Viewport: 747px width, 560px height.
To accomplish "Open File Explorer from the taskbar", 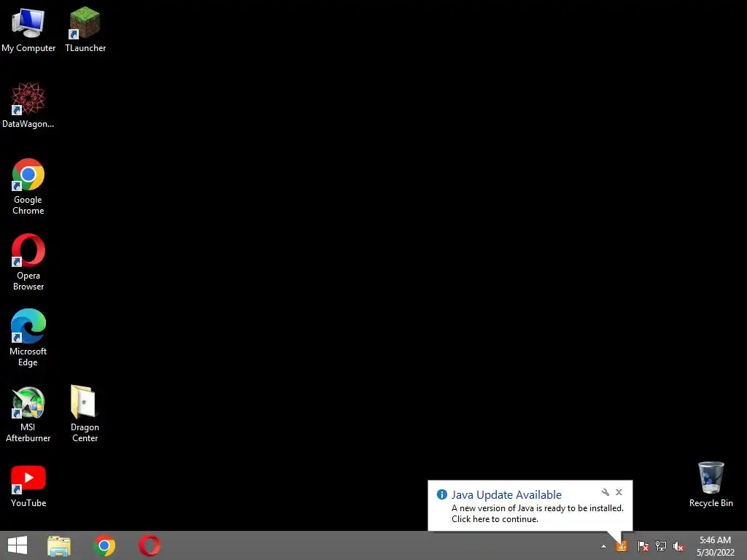I will coord(59,545).
